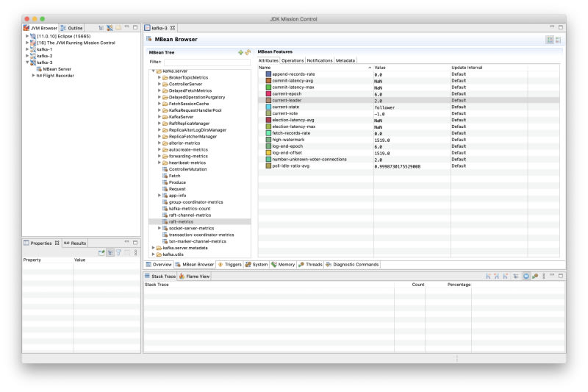This screenshot has height=392, width=588.
Task: Click the filter funnel icon in Properties panel
Action: (x=118, y=252)
